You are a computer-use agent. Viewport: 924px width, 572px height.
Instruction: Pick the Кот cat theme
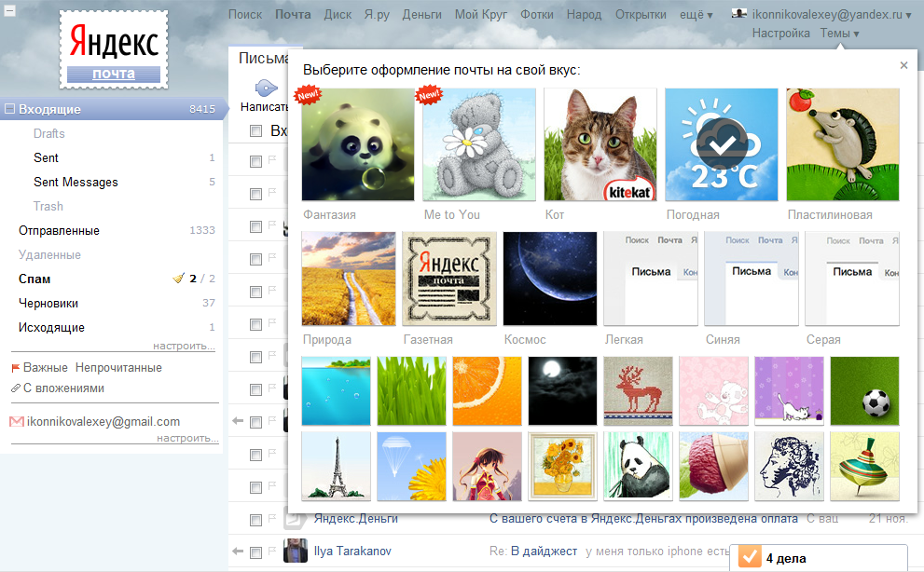point(600,145)
